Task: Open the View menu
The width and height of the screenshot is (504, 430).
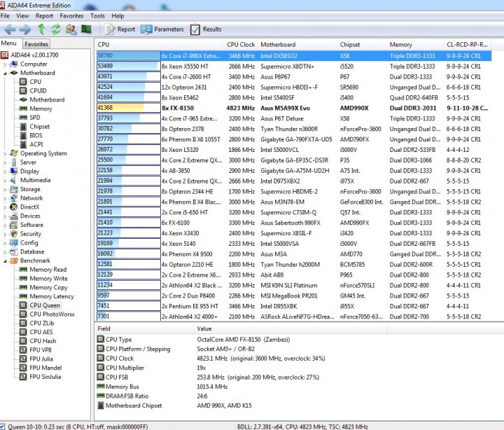Action: tap(22, 16)
